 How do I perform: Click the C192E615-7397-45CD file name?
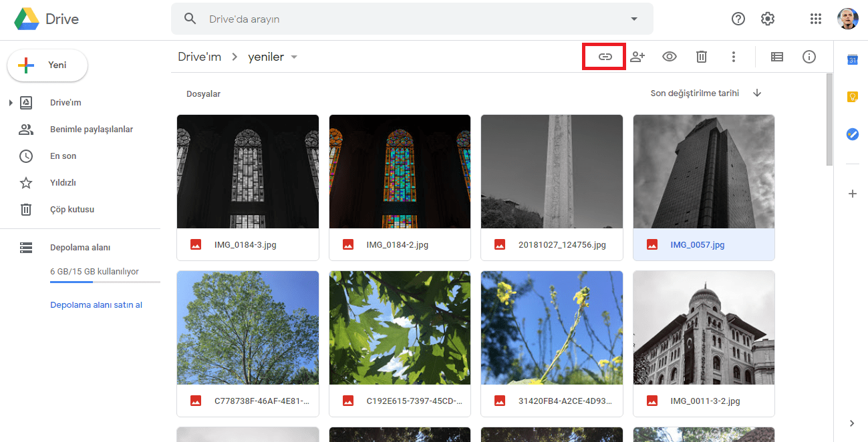tap(414, 401)
